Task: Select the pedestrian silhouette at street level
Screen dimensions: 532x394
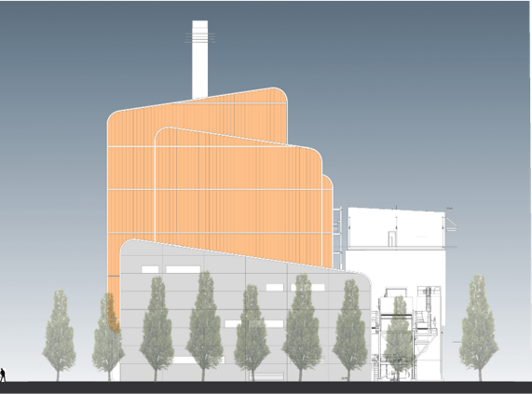Action: (x=3, y=374)
